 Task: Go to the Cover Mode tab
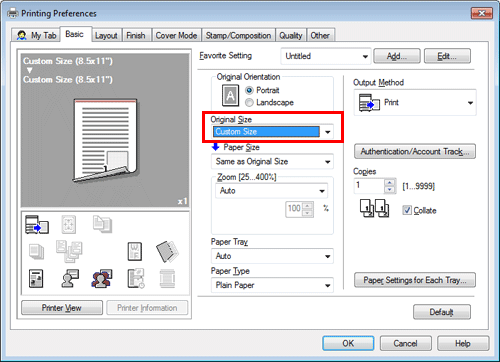pyautogui.click(x=176, y=35)
